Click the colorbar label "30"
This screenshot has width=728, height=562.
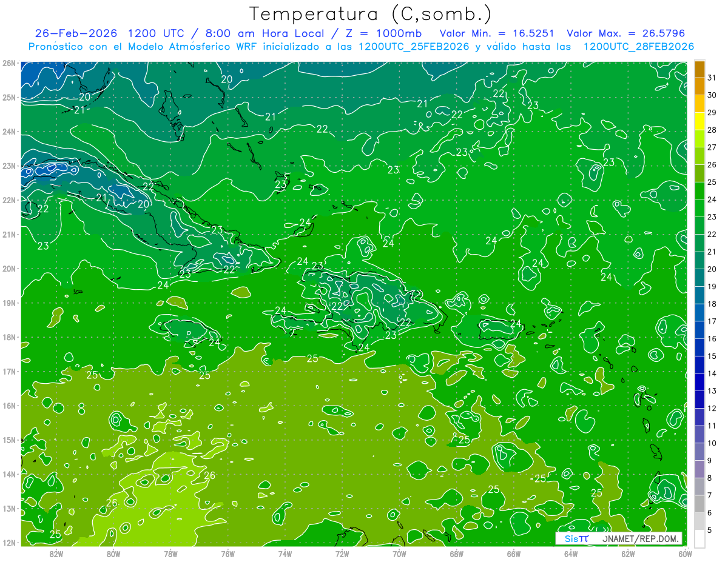pyautogui.click(x=712, y=95)
